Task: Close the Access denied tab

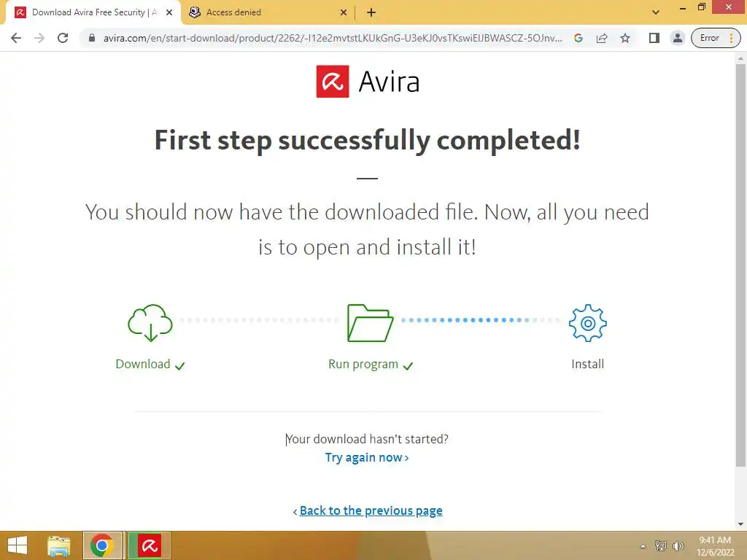Action: point(344,13)
